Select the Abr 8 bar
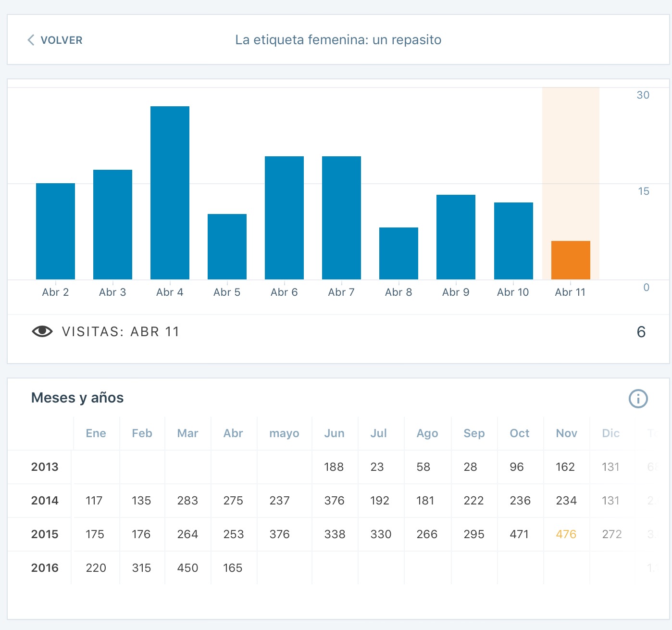The image size is (672, 630). pyautogui.click(x=398, y=253)
